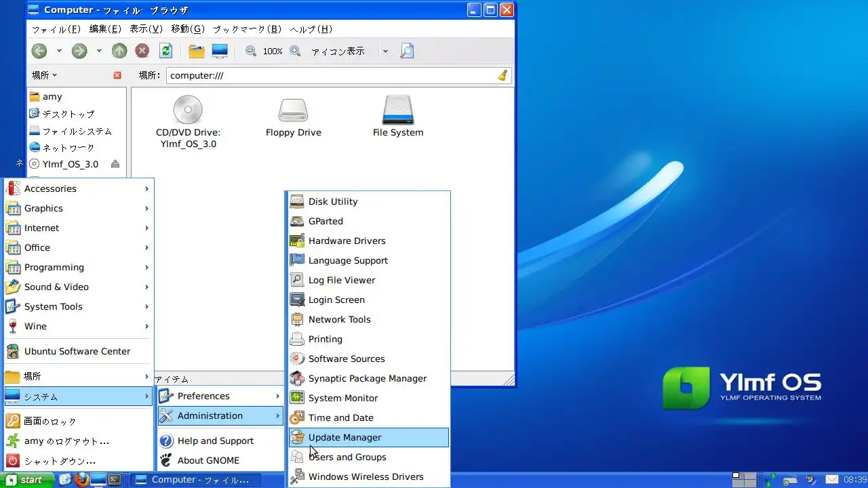Launch Firefox from the taskbar quick launch
Image resolution: width=868 pixels, height=488 pixels.
[x=81, y=480]
